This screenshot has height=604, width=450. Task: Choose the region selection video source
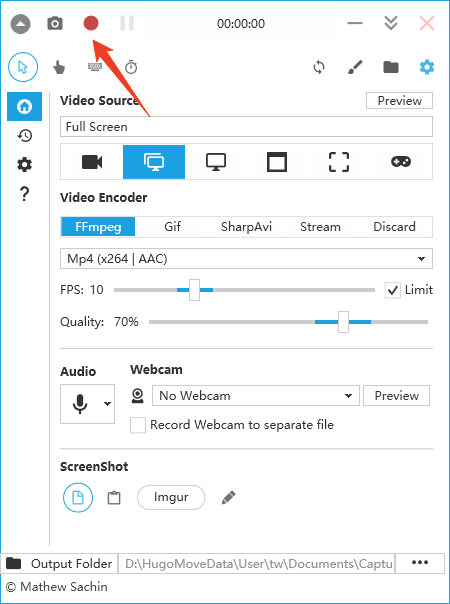339,162
